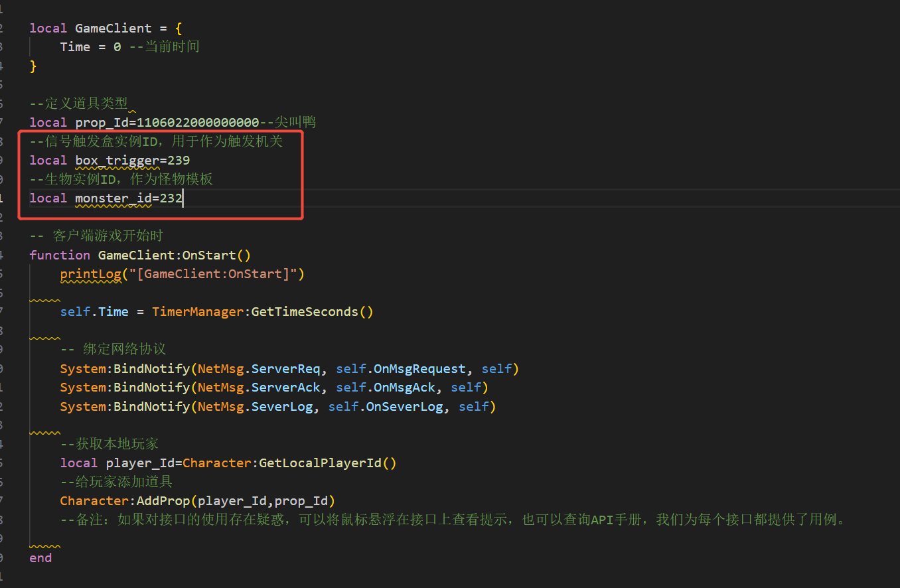The height and width of the screenshot is (588, 900).
Task: Click NetMsg.ServerReq in the first BindNotify
Action: point(259,369)
